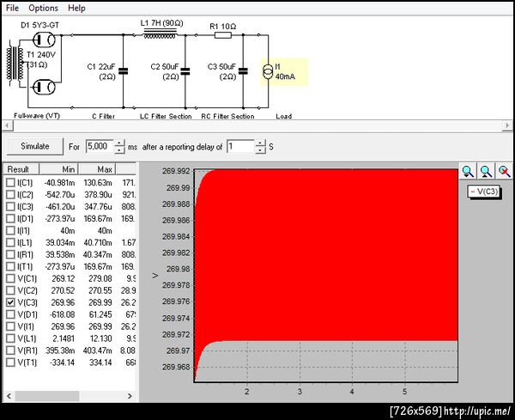Click the Simulate button
The width and height of the screenshot is (515, 420).
click(35, 146)
